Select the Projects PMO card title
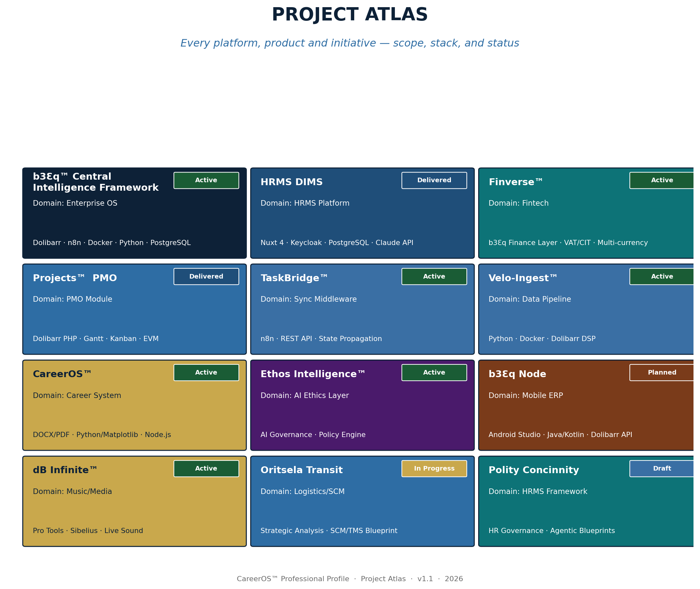Screen dimensions: 700x589 pos(75,278)
